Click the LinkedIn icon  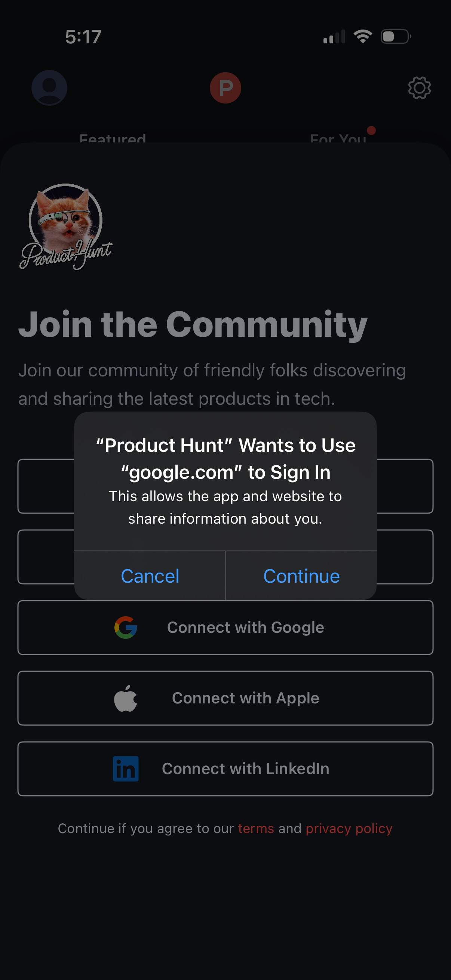[126, 768]
